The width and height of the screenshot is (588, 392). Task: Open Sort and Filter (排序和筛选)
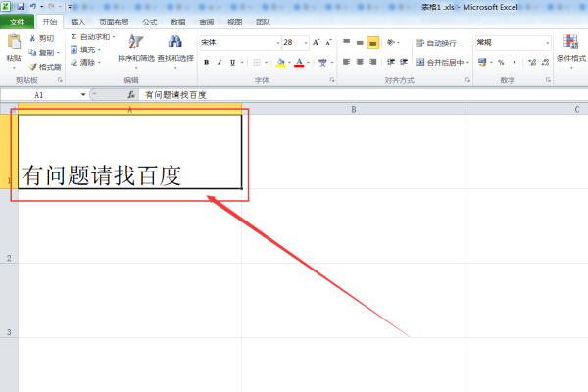coord(136,51)
